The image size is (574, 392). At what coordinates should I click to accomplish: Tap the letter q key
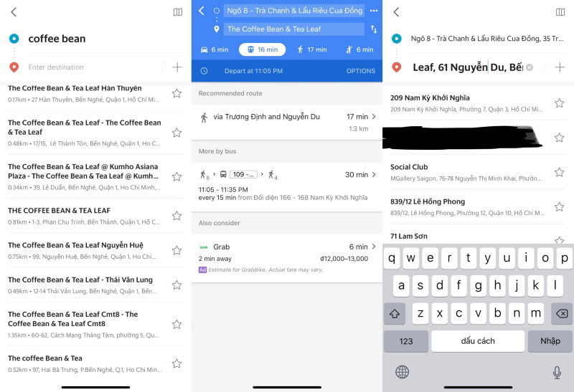pos(391,258)
